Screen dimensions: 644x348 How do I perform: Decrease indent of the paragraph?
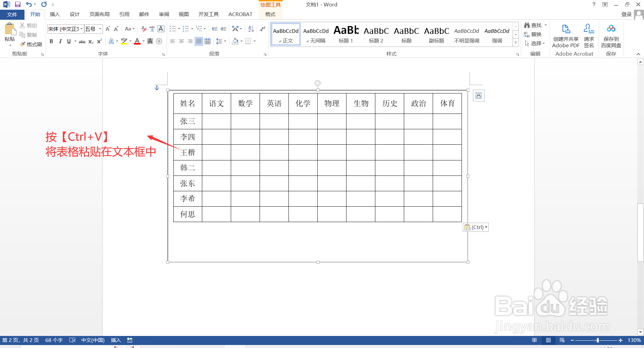pyautogui.click(x=215, y=29)
